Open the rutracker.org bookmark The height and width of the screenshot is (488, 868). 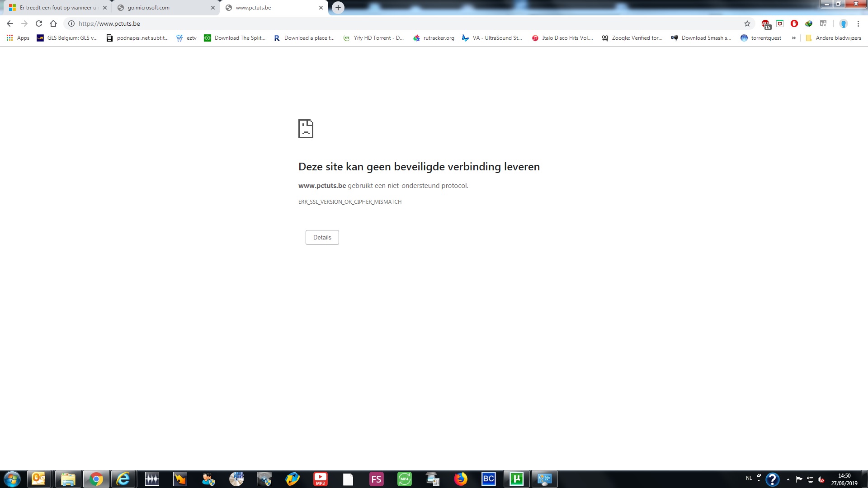(434, 38)
